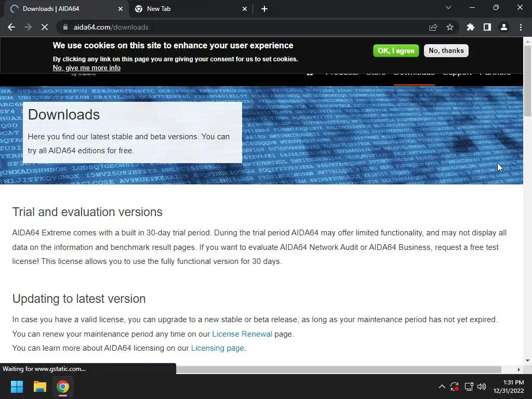
Task: Decline cookies with No, thanks
Action: point(446,50)
